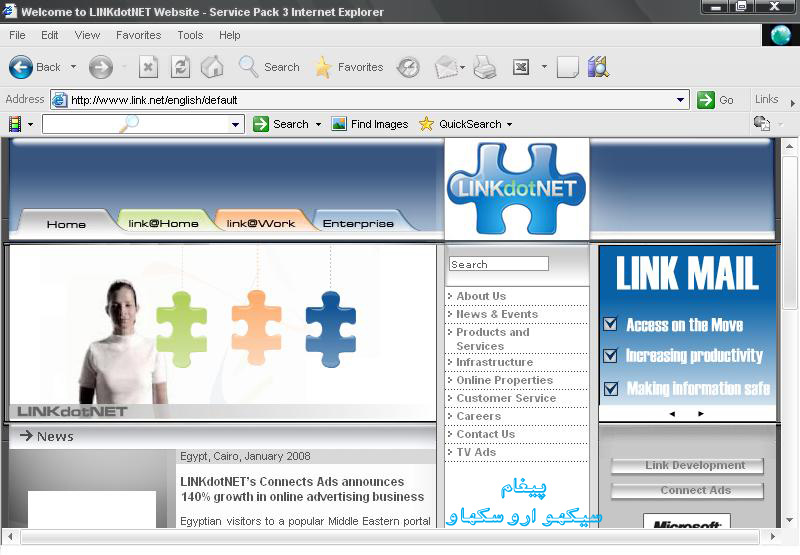Open the Online Properties link

(x=505, y=380)
